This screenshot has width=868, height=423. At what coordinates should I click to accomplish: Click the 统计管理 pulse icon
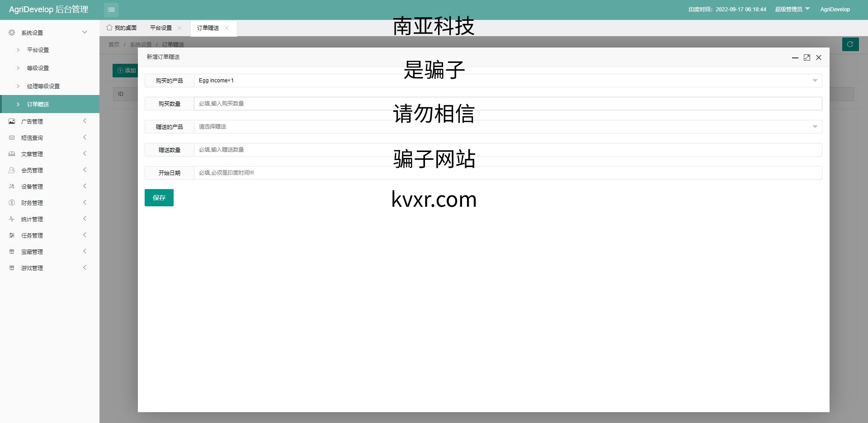12,219
